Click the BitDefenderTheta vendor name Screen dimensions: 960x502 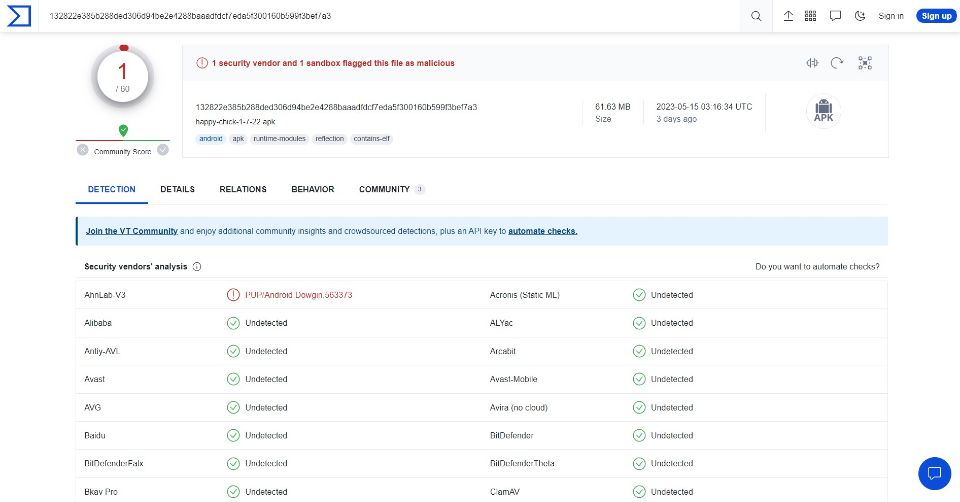tap(522, 463)
